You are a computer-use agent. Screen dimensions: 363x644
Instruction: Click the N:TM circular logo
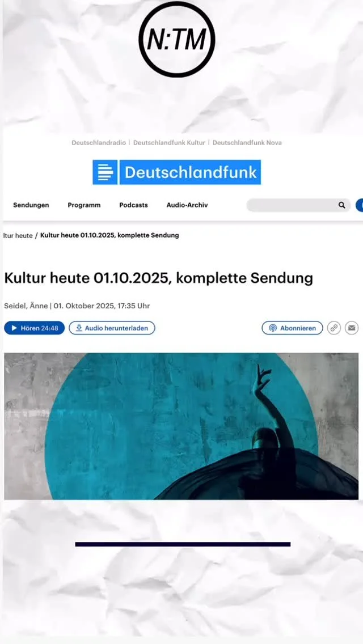point(177,40)
